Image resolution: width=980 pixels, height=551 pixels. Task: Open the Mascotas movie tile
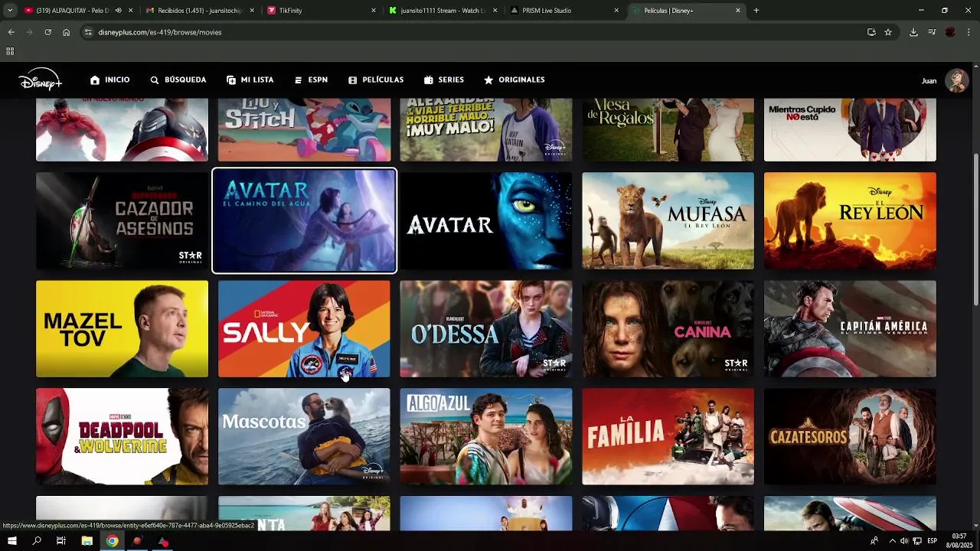point(304,436)
